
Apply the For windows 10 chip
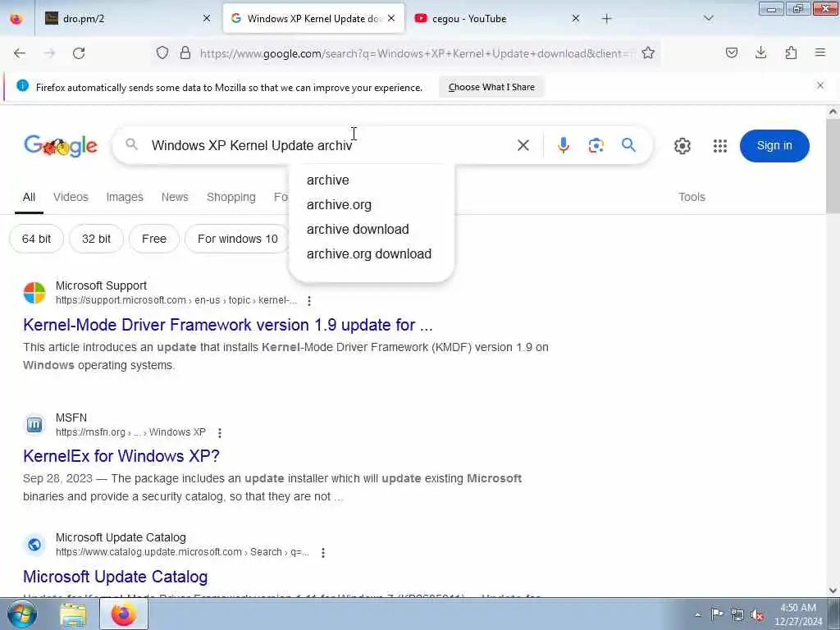click(x=237, y=239)
